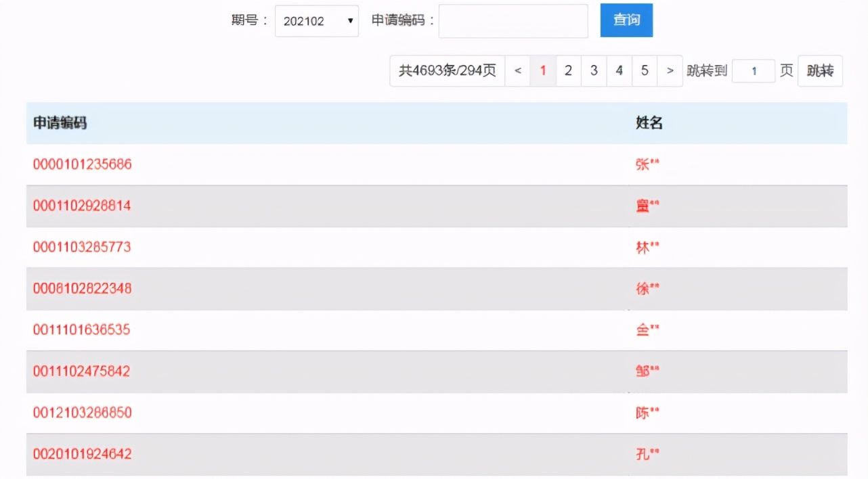This screenshot has height=479, width=868.
Task: Click the record count text 共4693条/294页
Action: point(447,70)
